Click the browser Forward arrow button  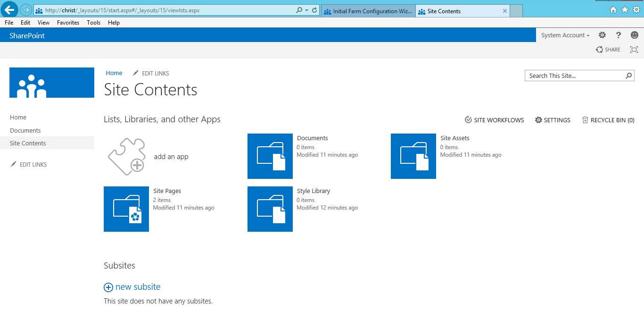tap(25, 10)
